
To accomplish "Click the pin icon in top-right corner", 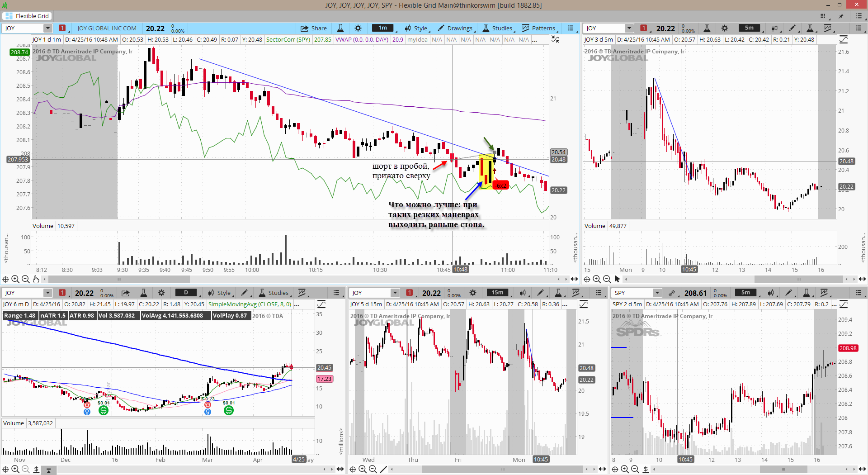I will coord(841,16).
